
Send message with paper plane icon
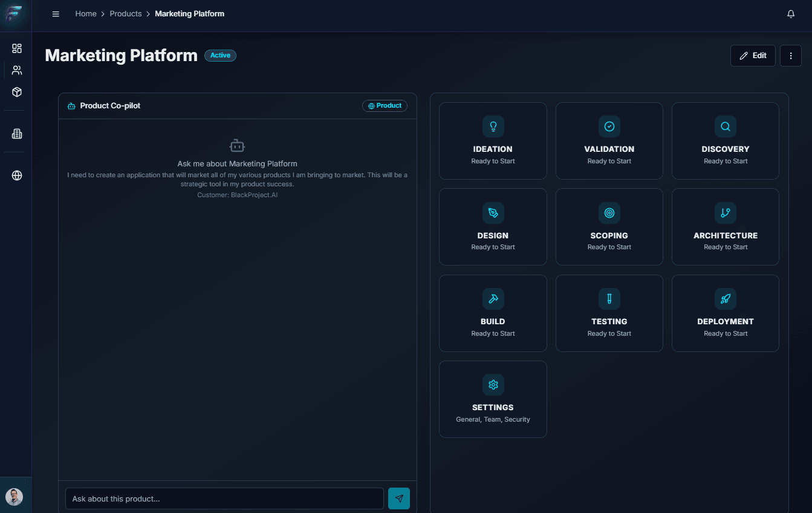(398, 498)
